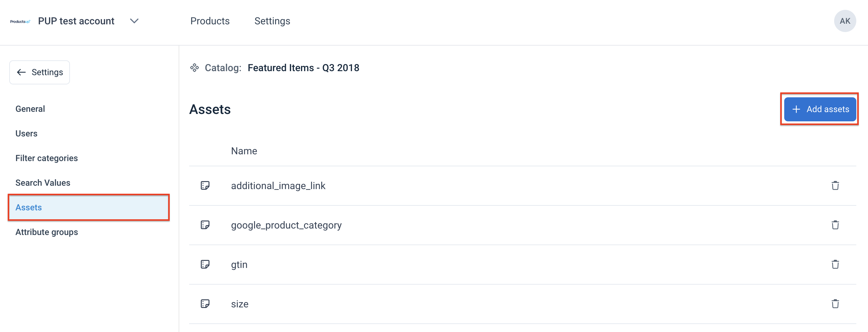
Task: Delete the size asset using trash icon
Action: point(835,304)
